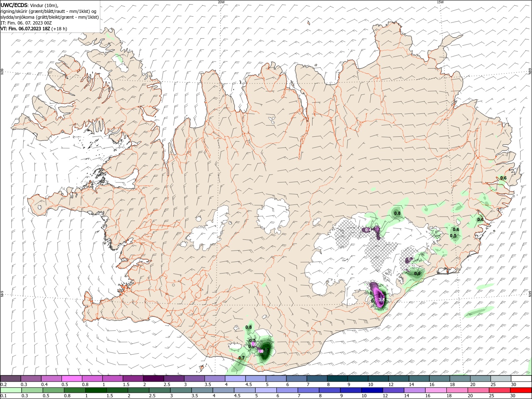Image resolution: width=532 pixels, height=399 pixels.
Task: Select rain legend swatch for 6–7
Action: point(287,390)
